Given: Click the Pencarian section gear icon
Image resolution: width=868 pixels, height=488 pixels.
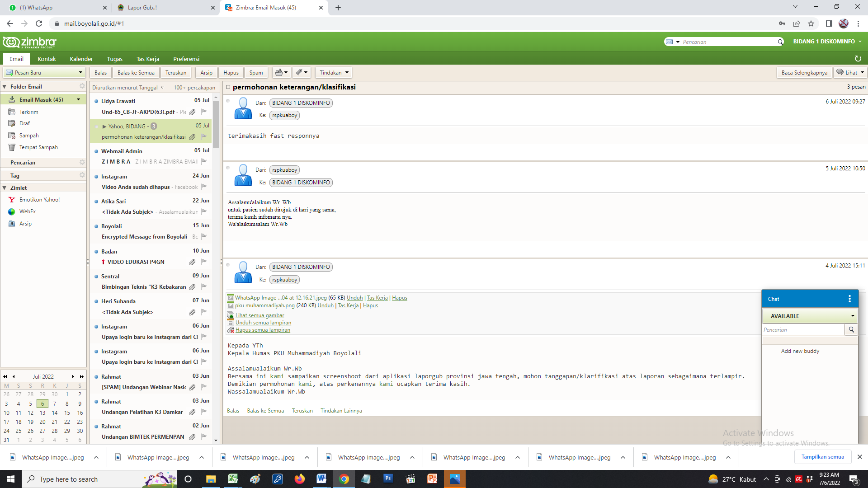Looking at the screenshot, I should click(x=82, y=162).
